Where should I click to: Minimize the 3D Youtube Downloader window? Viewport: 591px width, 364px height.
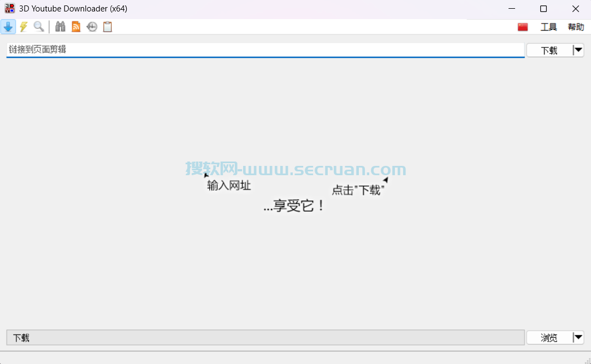[511, 9]
